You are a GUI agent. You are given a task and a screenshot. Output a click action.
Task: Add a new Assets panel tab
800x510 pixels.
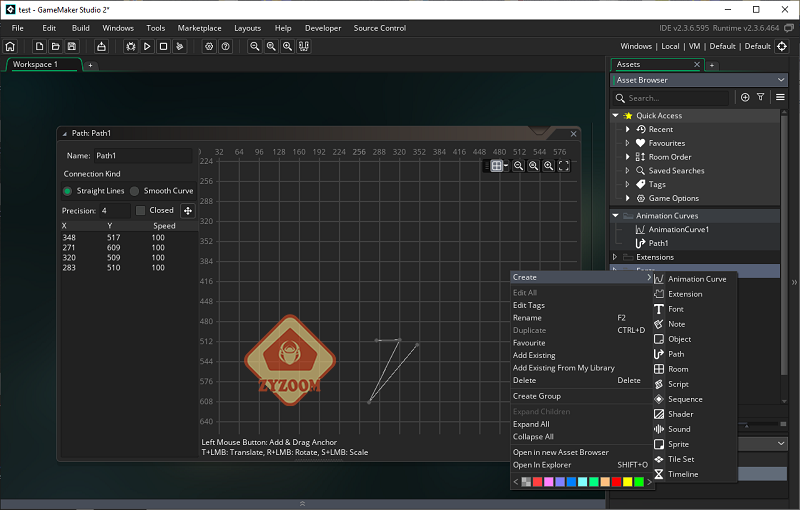(712, 65)
